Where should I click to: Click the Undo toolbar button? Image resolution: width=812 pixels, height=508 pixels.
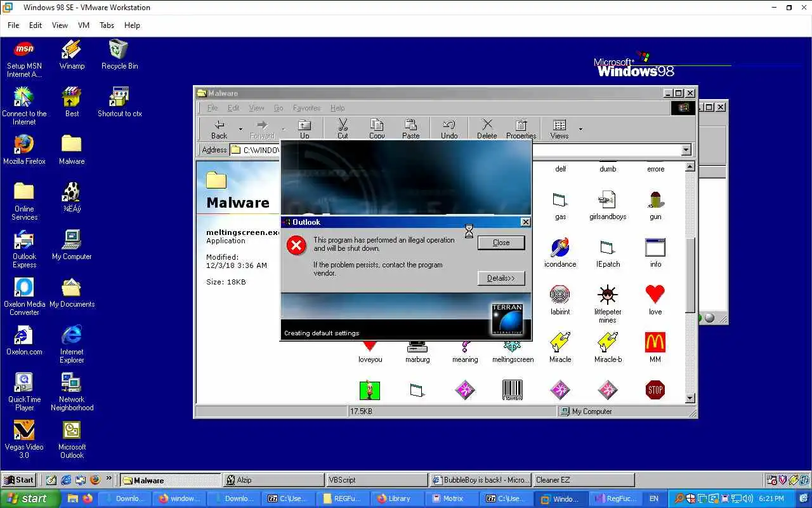pyautogui.click(x=449, y=129)
